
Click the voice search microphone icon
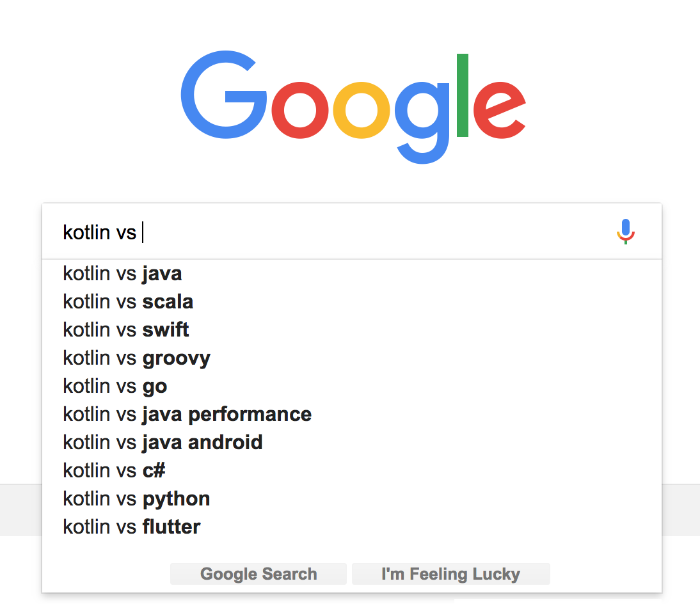pyautogui.click(x=625, y=231)
